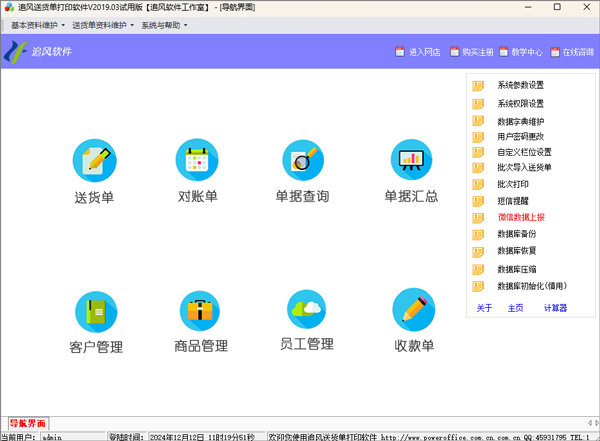600x441 pixels.
Task: Click the 关于 about link
Action: point(484,308)
